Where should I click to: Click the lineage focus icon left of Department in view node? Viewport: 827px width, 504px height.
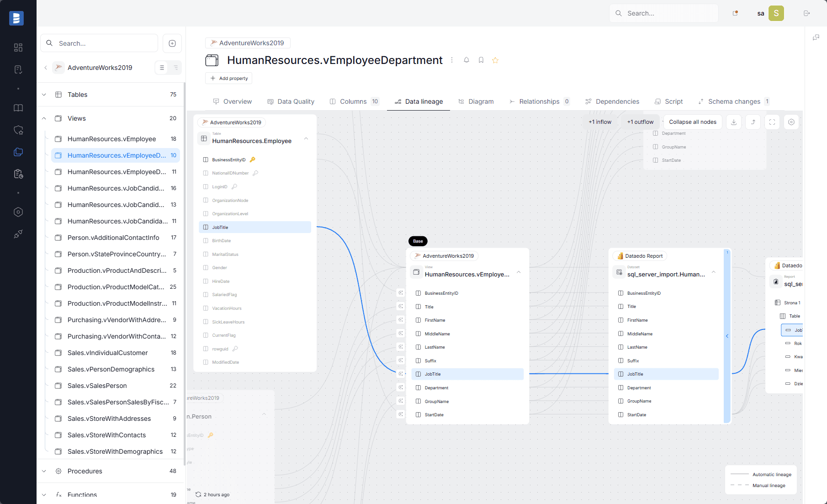[x=401, y=387]
